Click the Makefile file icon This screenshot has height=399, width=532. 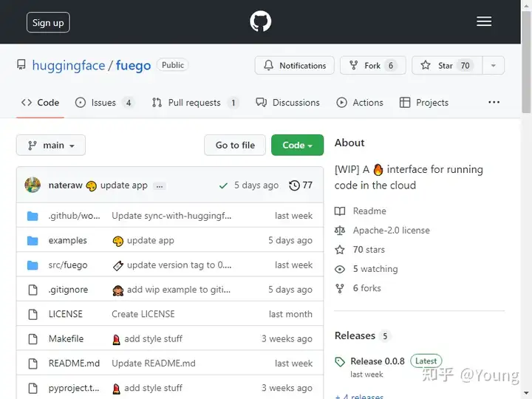pos(33,339)
